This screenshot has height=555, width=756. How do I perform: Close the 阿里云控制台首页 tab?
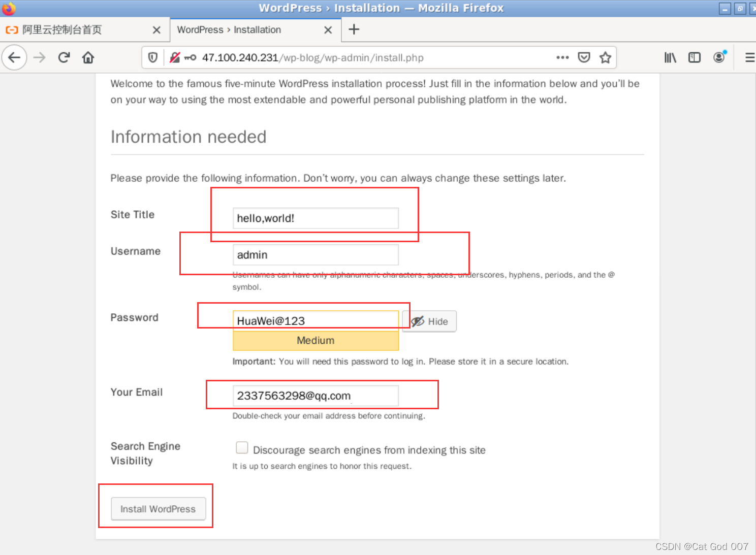156,30
